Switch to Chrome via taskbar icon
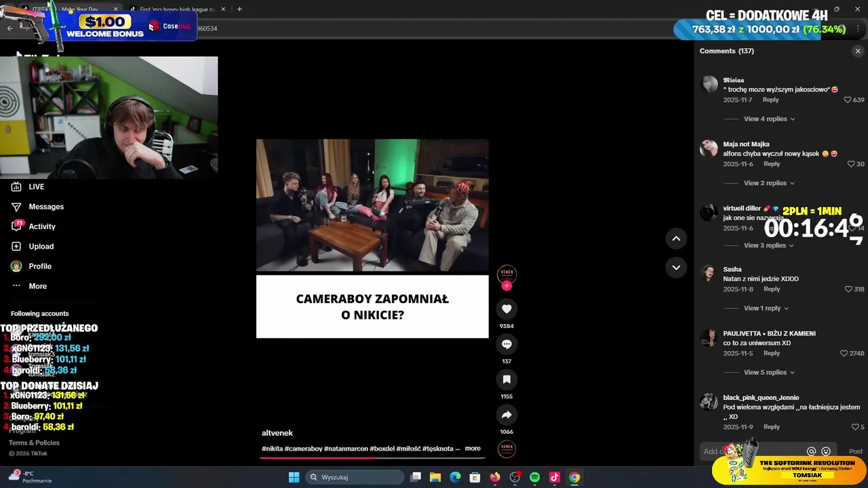 pyautogui.click(x=574, y=477)
